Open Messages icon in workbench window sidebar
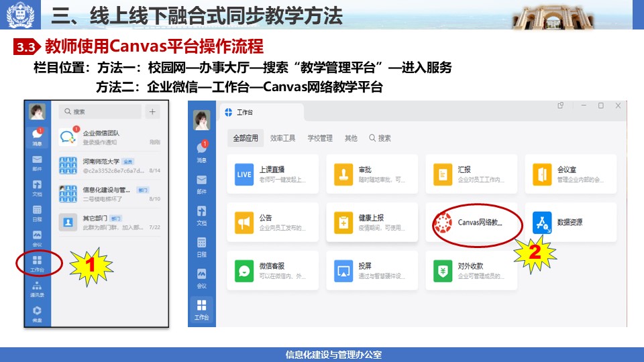This screenshot has height=362, width=644. click(202, 152)
